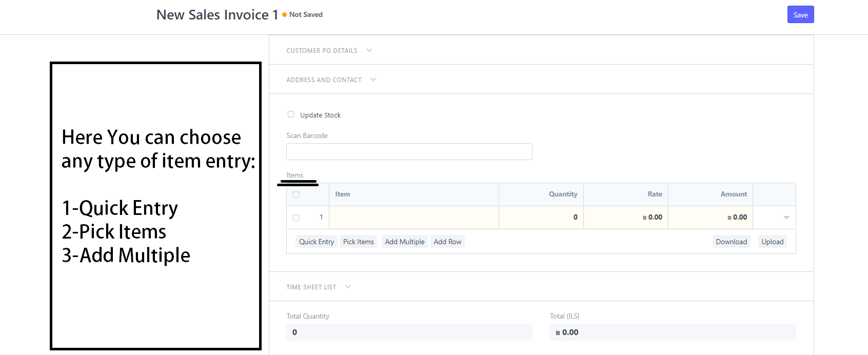
Task: Enable the Update Stock checkbox
Action: 291,114
